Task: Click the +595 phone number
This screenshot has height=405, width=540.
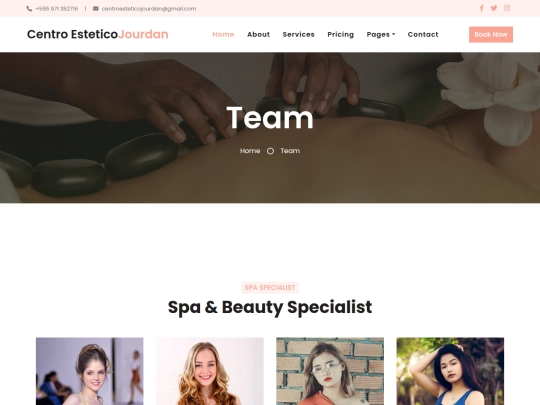Action: pos(57,9)
